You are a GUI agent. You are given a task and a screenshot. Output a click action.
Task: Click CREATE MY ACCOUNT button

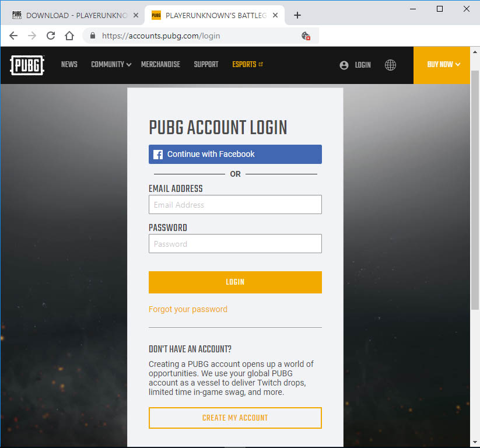[x=235, y=418]
